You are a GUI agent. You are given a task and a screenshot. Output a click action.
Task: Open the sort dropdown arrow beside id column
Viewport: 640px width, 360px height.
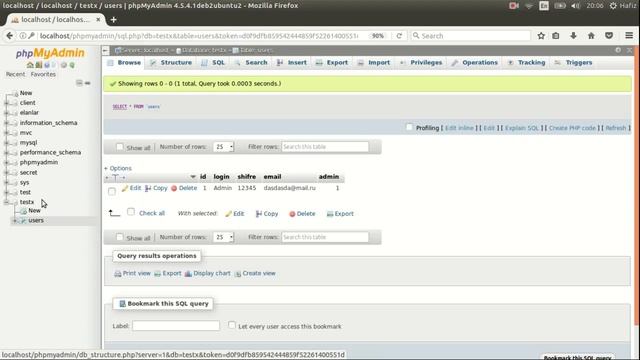tap(193, 177)
